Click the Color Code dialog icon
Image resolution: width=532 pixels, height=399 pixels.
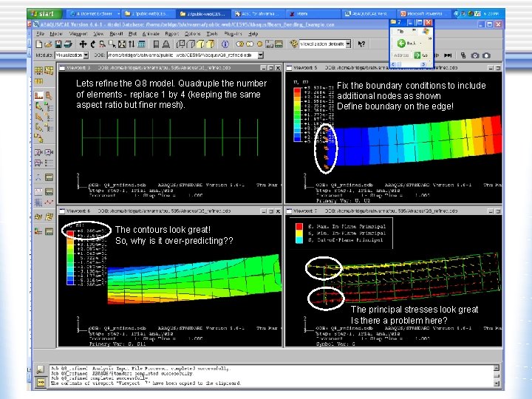294,44
